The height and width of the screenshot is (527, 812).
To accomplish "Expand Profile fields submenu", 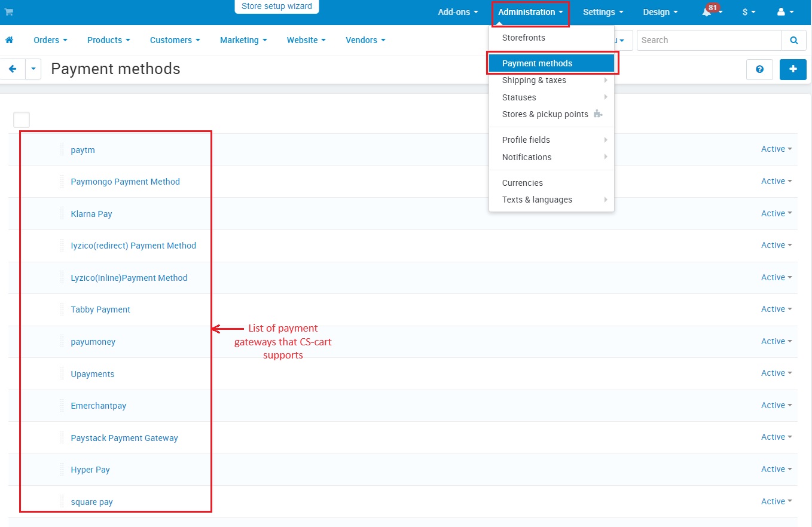I will click(x=551, y=140).
